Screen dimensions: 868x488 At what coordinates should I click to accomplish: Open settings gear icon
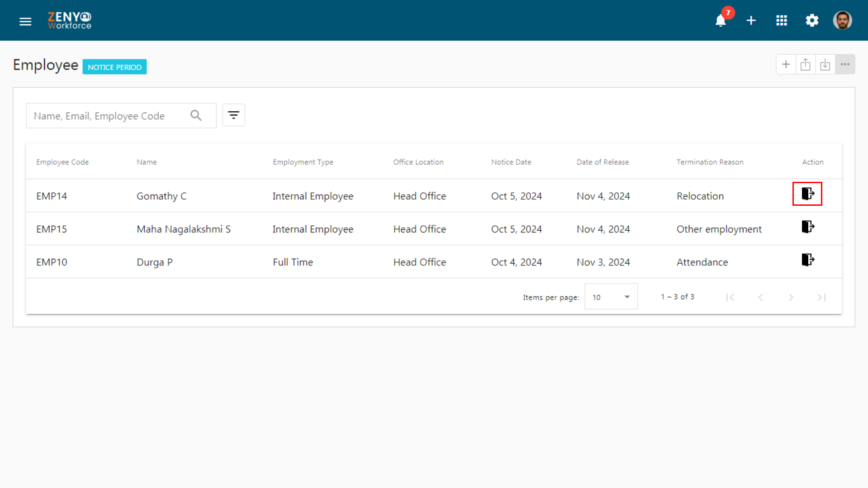click(x=812, y=21)
